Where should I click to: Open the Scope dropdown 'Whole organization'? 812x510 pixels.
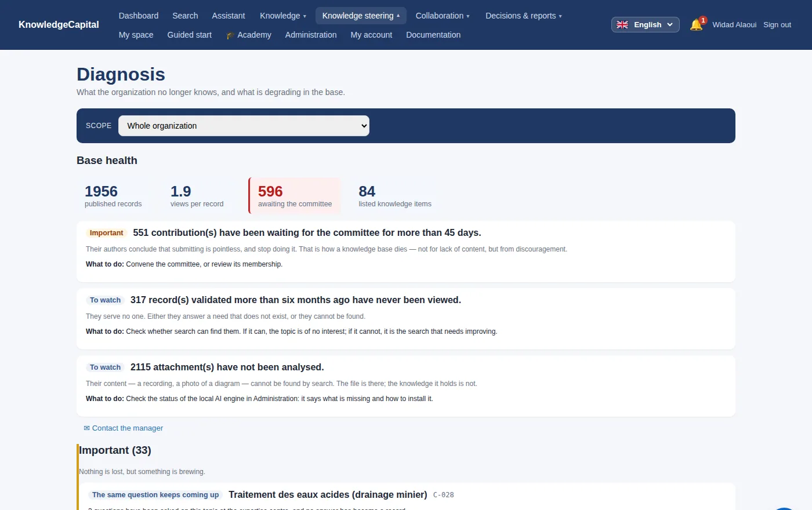pyautogui.click(x=244, y=126)
